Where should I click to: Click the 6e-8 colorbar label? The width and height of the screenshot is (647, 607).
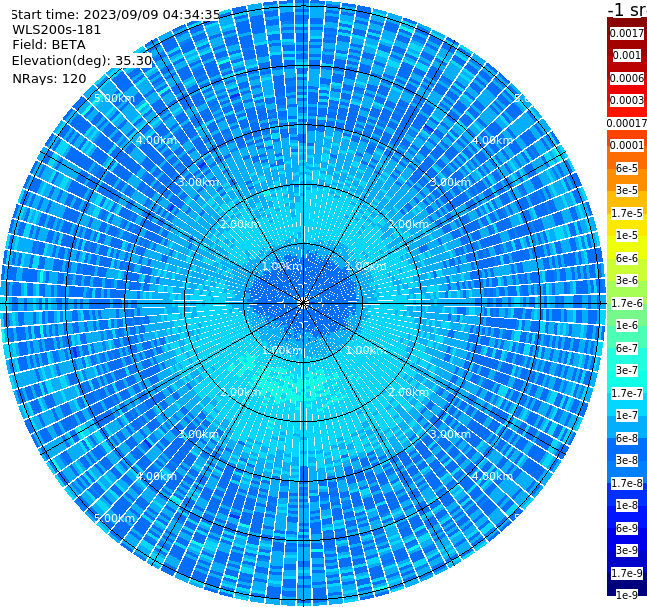(627, 438)
